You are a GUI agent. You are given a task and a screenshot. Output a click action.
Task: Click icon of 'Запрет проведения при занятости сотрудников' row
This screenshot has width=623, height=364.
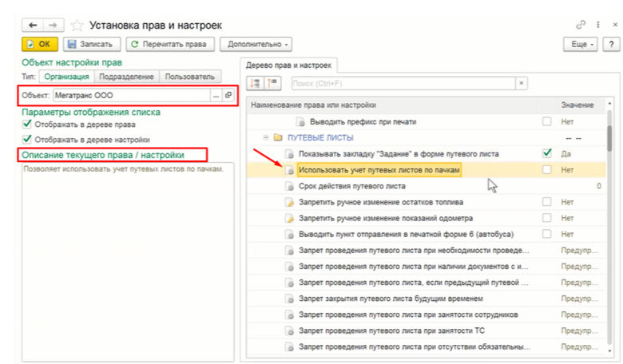[290, 315]
